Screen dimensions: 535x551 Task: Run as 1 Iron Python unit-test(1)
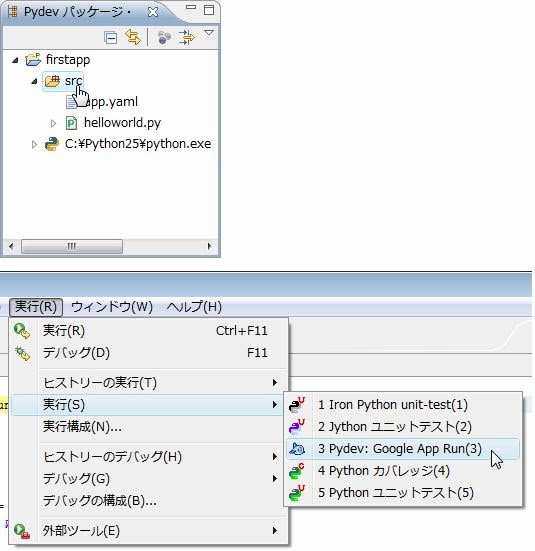click(403, 405)
